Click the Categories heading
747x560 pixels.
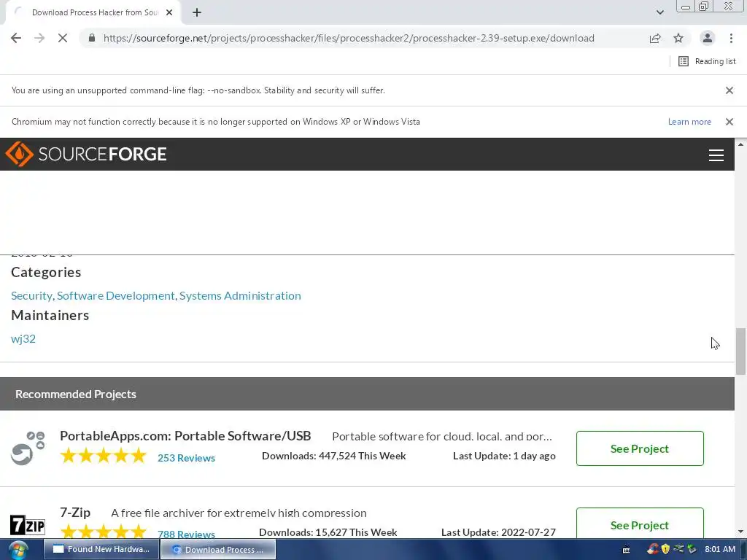coord(46,272)
